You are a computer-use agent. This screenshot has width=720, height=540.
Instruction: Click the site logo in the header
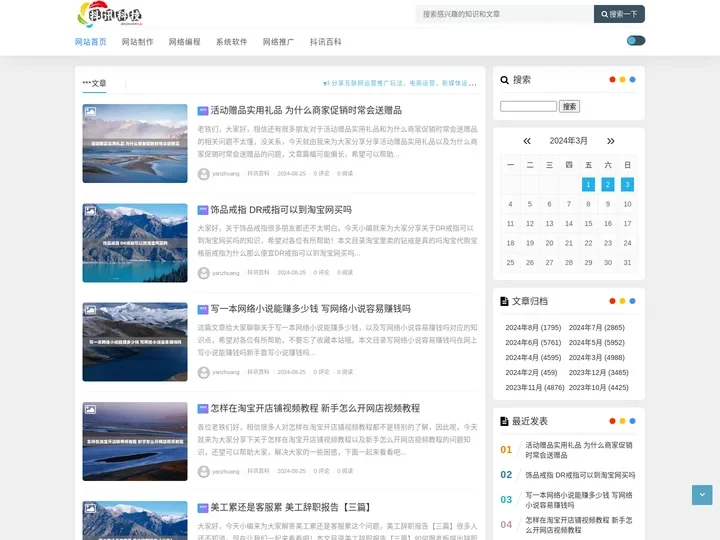[x=110, y=15]
